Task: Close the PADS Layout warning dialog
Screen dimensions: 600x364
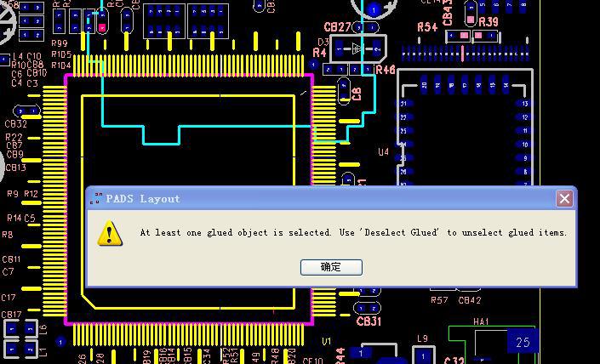Action: pyautogui.click(x=564, y=198)
